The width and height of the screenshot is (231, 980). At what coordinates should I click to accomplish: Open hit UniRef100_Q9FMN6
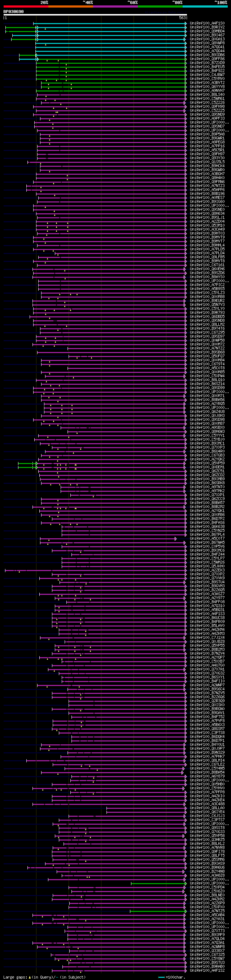click(x=208, y=182)
